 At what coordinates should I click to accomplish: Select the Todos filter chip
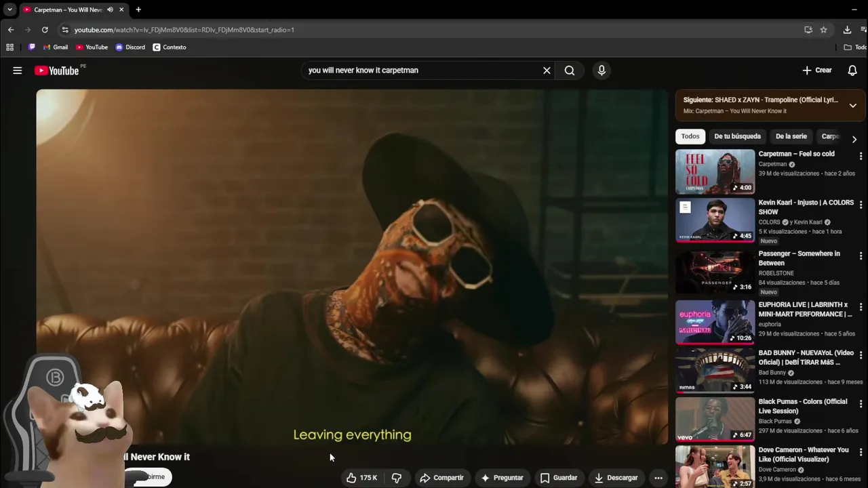(x=690, y=136)
